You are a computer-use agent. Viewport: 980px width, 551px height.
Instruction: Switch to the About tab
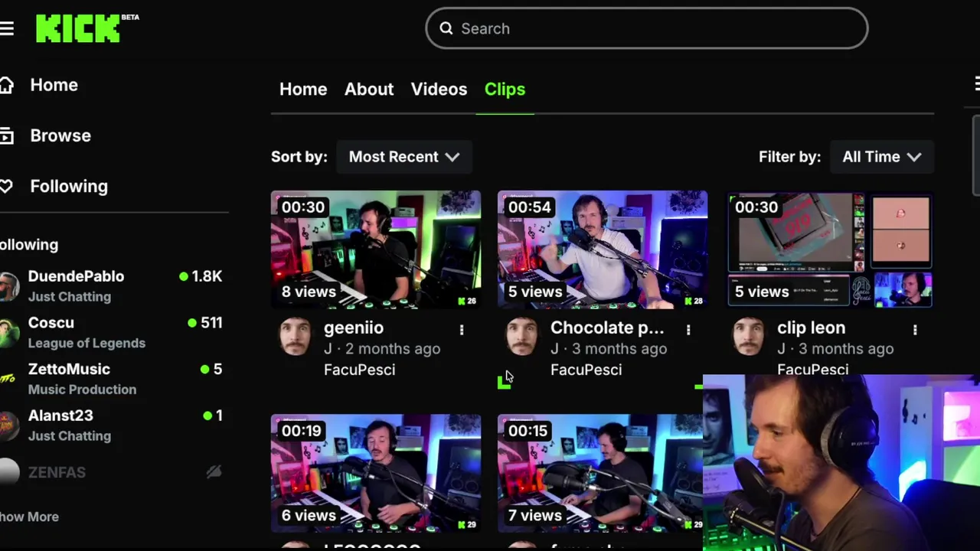tap(369, 90)
